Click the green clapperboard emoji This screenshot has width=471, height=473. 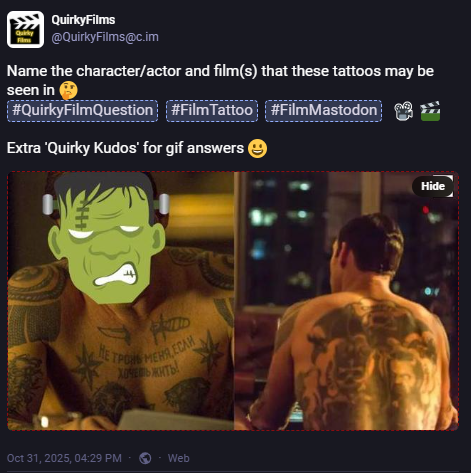pos(430,111)
